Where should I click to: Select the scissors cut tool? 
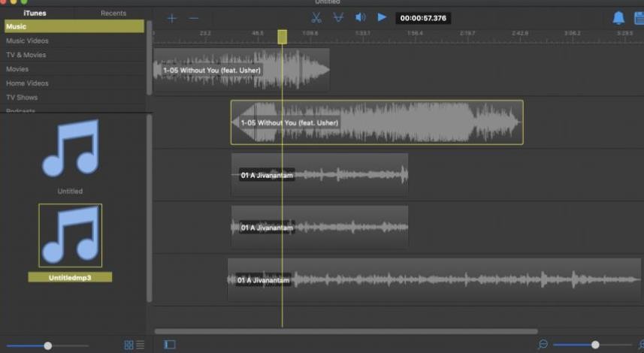pyautogui.click(x=316, y=18)
